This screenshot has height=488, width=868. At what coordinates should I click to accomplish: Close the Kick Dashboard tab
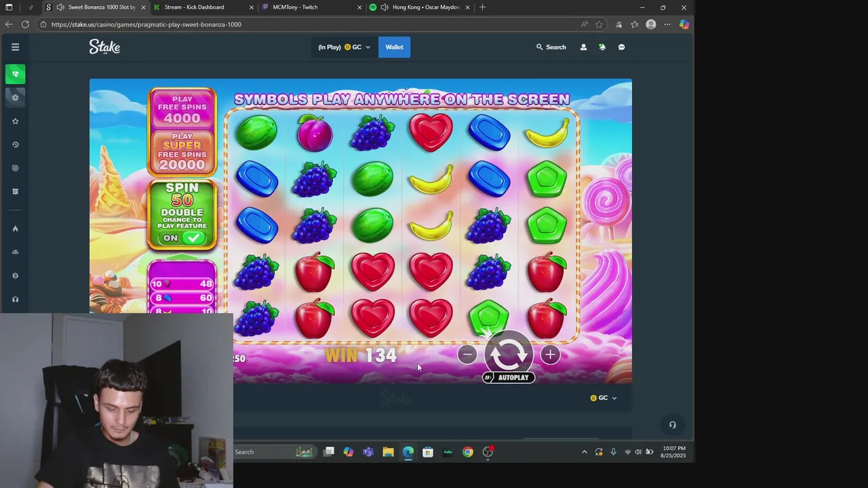[252, 7]
